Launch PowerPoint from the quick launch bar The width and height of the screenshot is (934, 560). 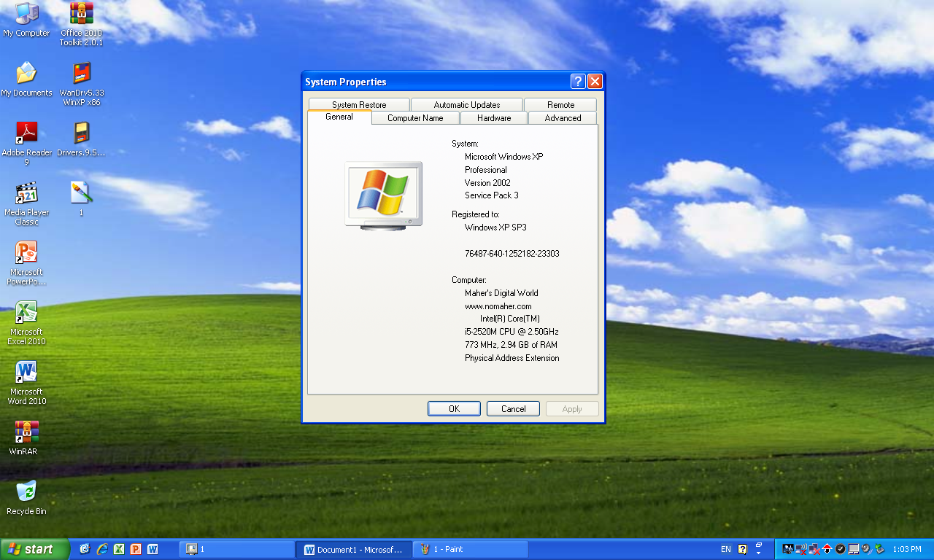tap(136, 549)
